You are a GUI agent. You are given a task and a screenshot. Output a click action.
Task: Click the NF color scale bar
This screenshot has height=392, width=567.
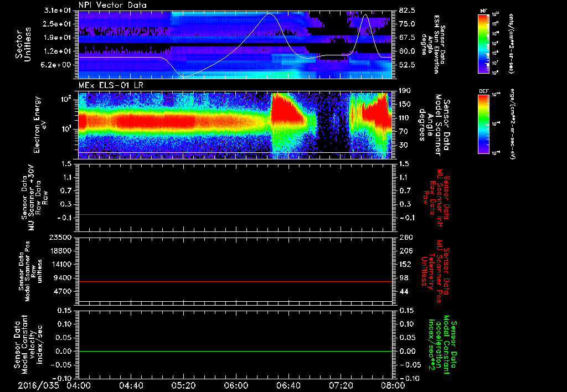click(483, 44)
